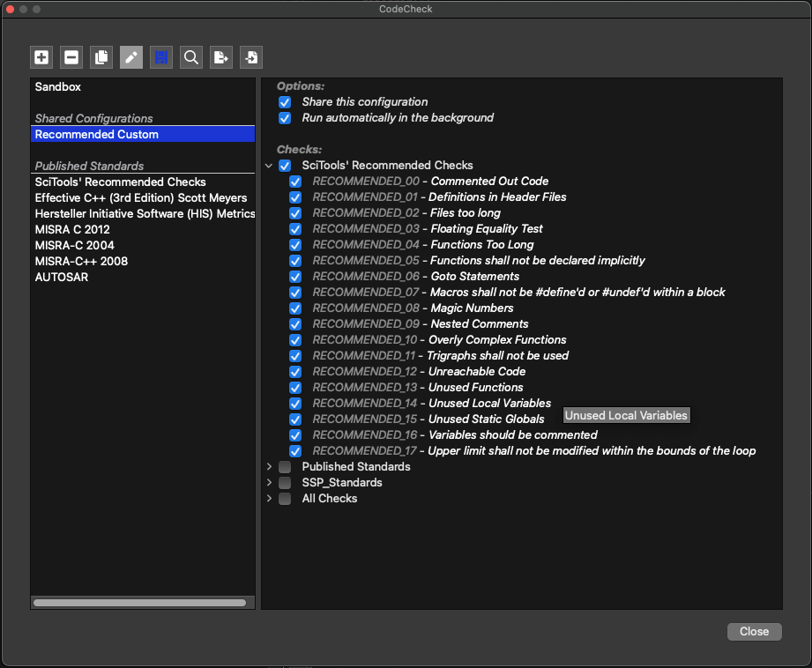Click RECOMMENDED_13 Unused Functions text
The image size is (812, 668).
[418, 388]
